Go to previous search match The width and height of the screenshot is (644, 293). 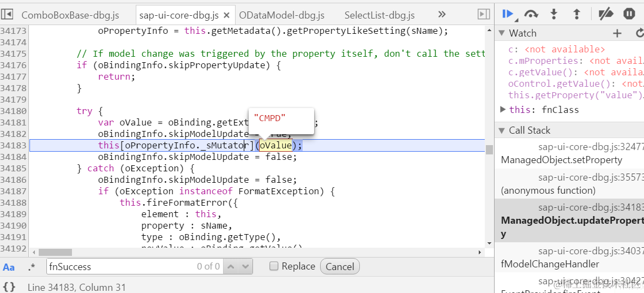click(231, 267)
